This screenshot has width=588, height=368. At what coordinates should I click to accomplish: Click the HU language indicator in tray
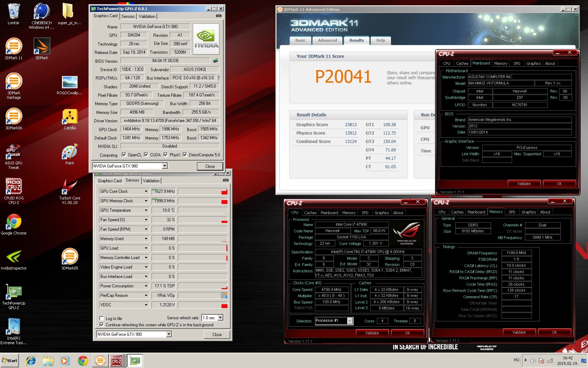coord(517,360)
